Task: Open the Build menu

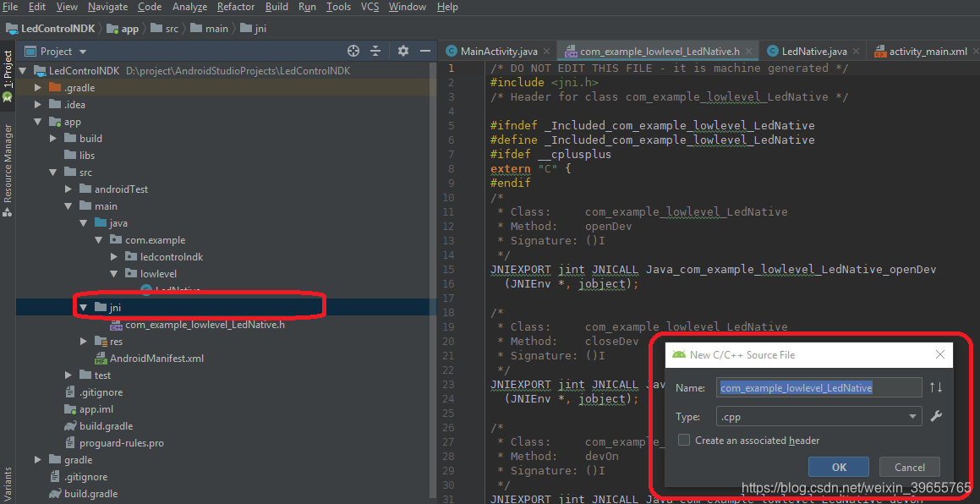Action: click(276, 7)
